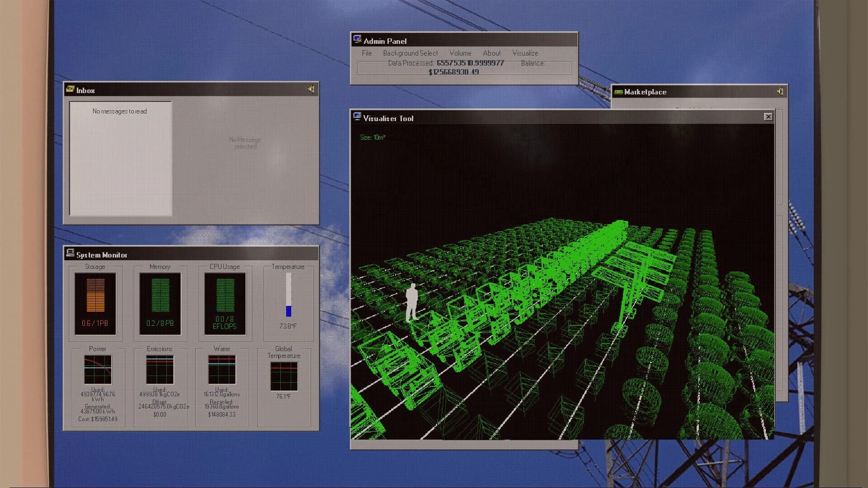The height and width of the screenshot is (488, 868).
Task: Open the Volume menu in Admin Panel
Action: (x=460, y=53)
